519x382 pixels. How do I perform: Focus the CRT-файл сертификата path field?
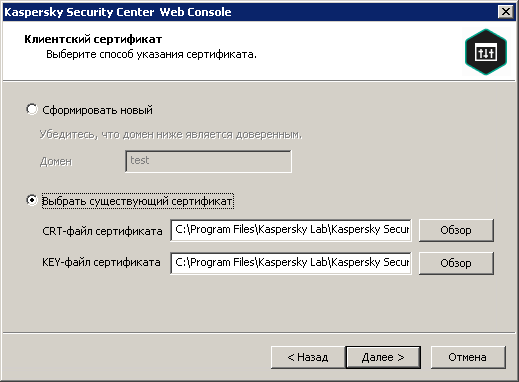coord(291,230)
